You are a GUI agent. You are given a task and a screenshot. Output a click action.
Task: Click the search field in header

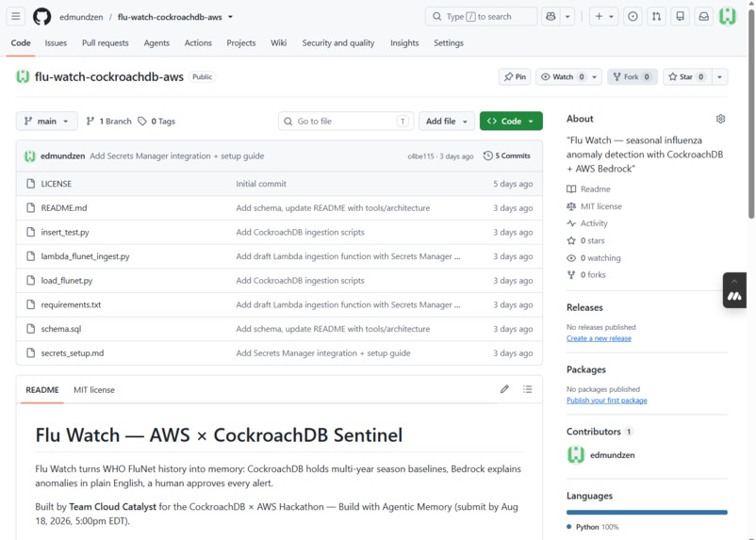tap(481, 16)
